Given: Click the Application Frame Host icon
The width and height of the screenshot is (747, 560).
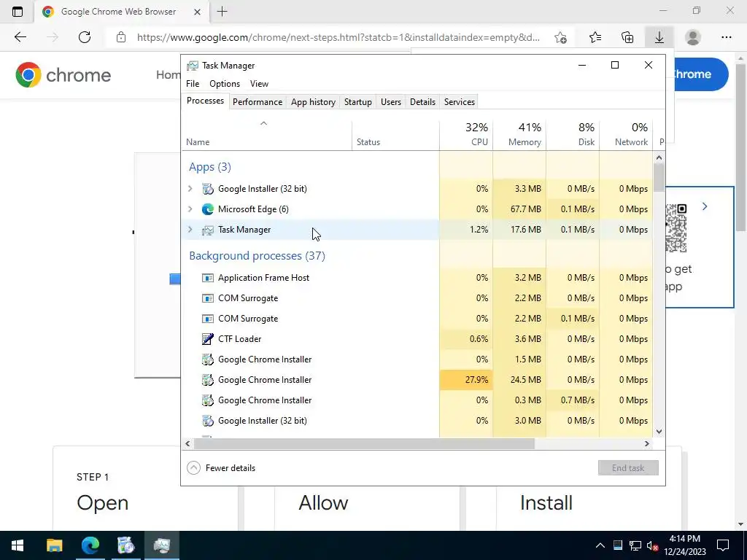Looking at the screenshot, I should coord(208,278).
